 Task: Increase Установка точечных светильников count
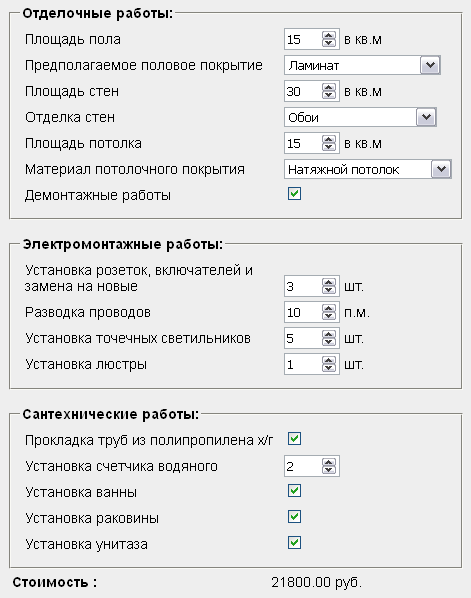click(329, 334)
